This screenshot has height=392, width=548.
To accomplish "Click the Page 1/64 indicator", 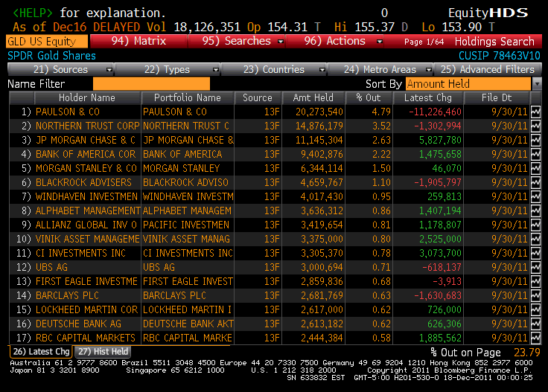I will [424, 42].
